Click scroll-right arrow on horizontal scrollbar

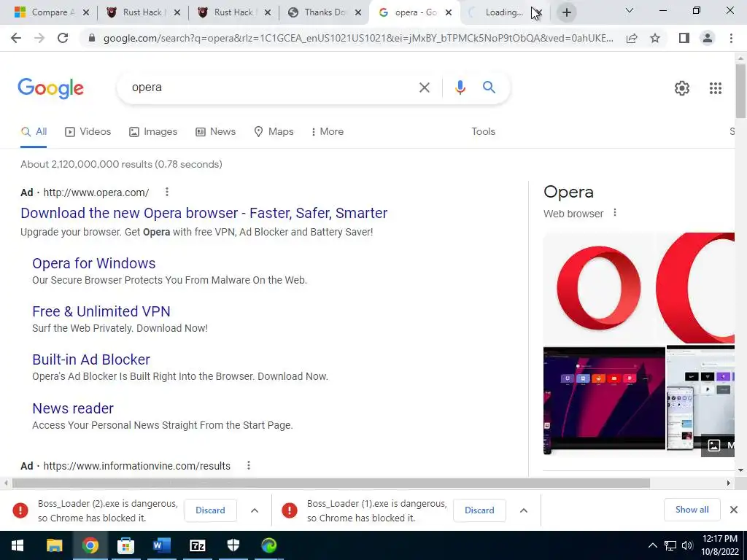729,483
